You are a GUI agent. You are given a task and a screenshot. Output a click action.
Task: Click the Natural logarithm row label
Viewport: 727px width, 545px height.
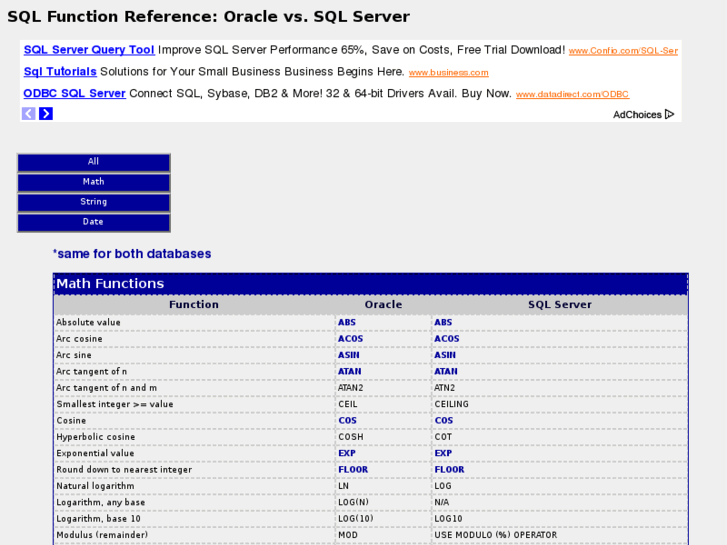point(96,486)
